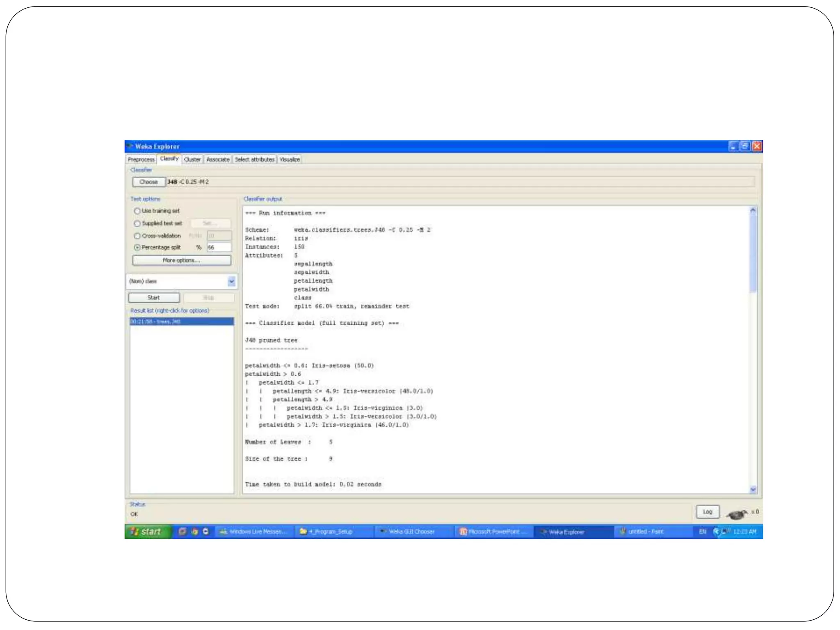
Task: Open the Visualize tab
Action: [x=290, y=160]
